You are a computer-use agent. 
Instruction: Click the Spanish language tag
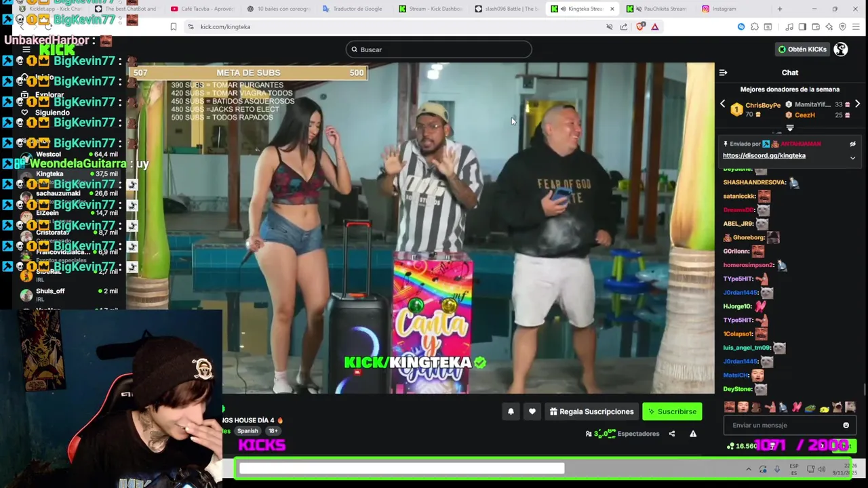pos(248,431)
